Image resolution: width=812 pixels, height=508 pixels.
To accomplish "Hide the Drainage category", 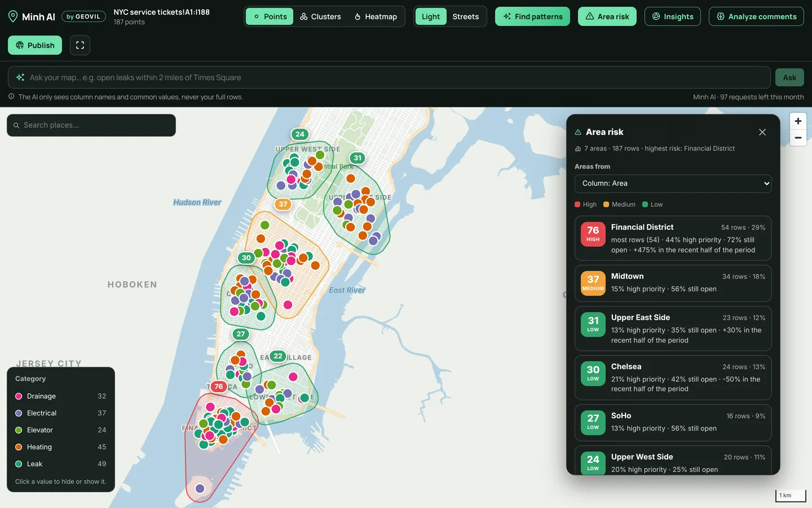I will point(61,396).
